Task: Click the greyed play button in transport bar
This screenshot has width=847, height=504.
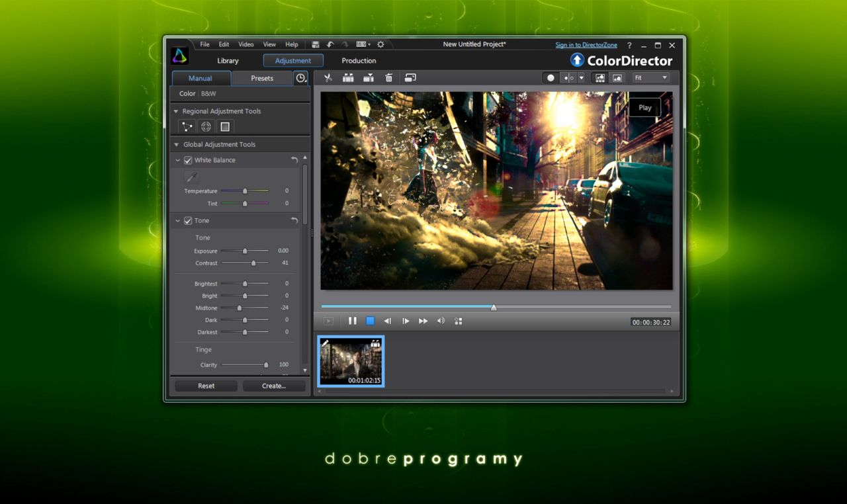Action: pyautogui.click(x=328, y=321)
